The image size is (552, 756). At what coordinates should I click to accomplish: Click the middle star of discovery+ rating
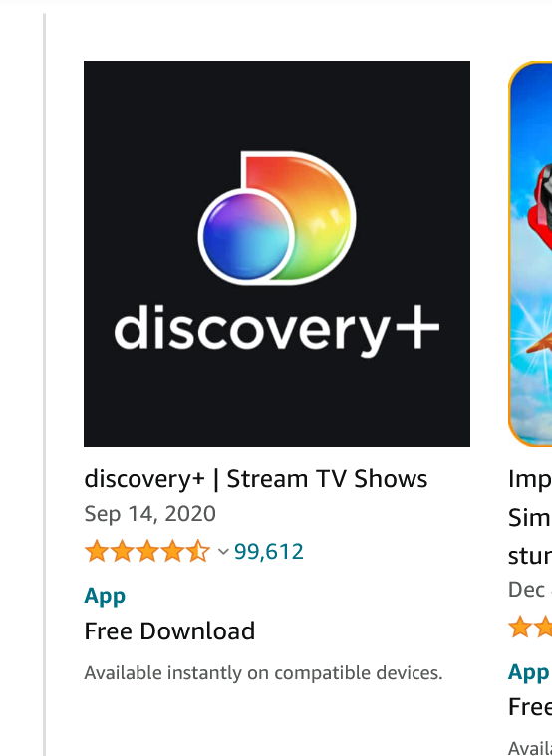click(147, 551)
